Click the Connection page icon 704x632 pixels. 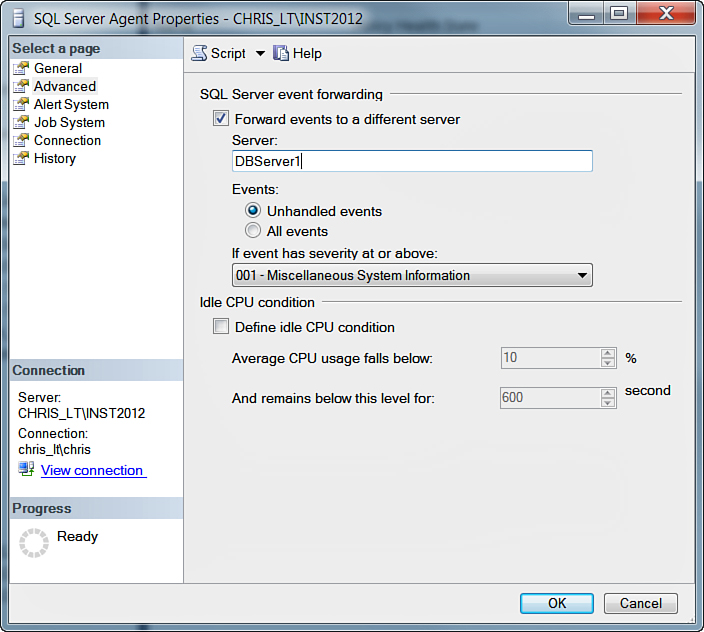[21, 140]
